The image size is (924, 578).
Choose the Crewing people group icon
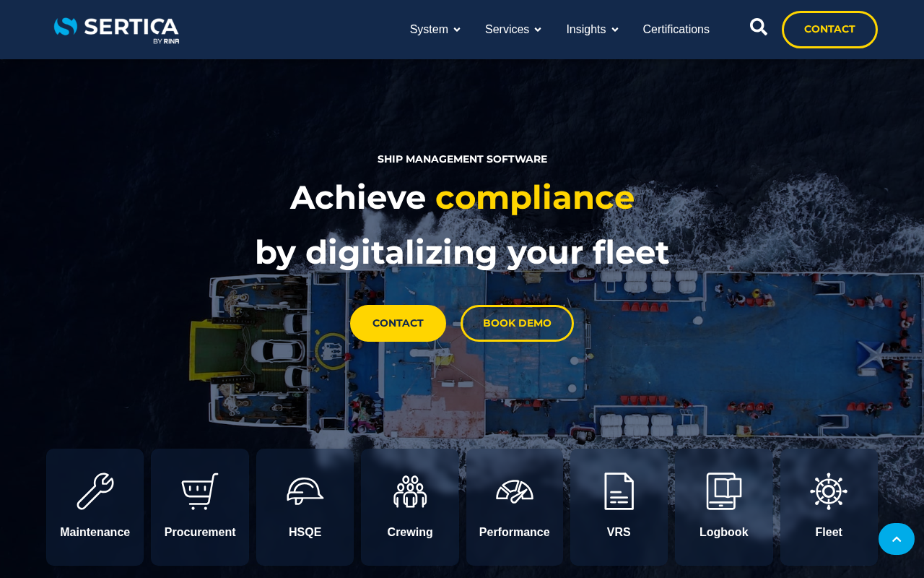410,491
